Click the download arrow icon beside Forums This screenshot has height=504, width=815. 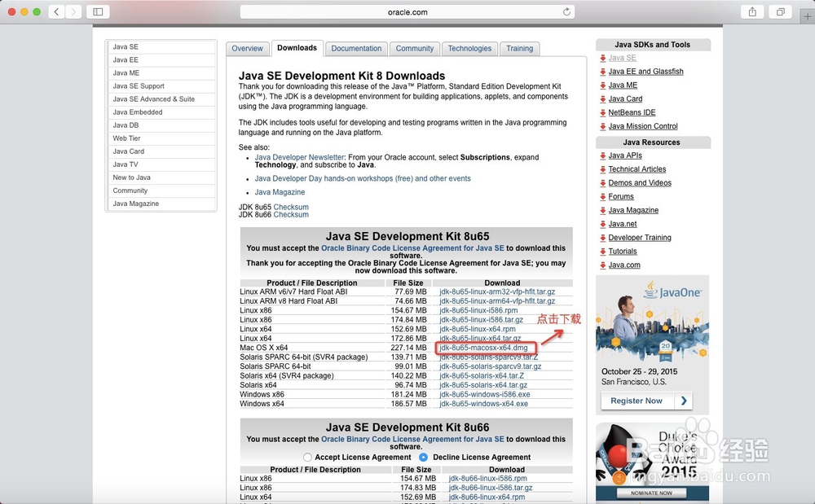602,197
